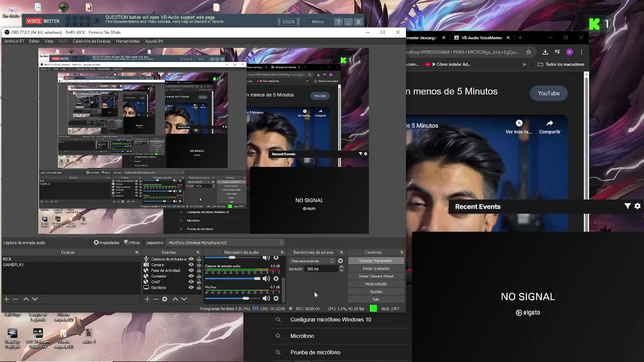This screenshot has width=644, height=362.
Task: Open gear icon in large Recent Events panel
Action: [x=637, y=206]
